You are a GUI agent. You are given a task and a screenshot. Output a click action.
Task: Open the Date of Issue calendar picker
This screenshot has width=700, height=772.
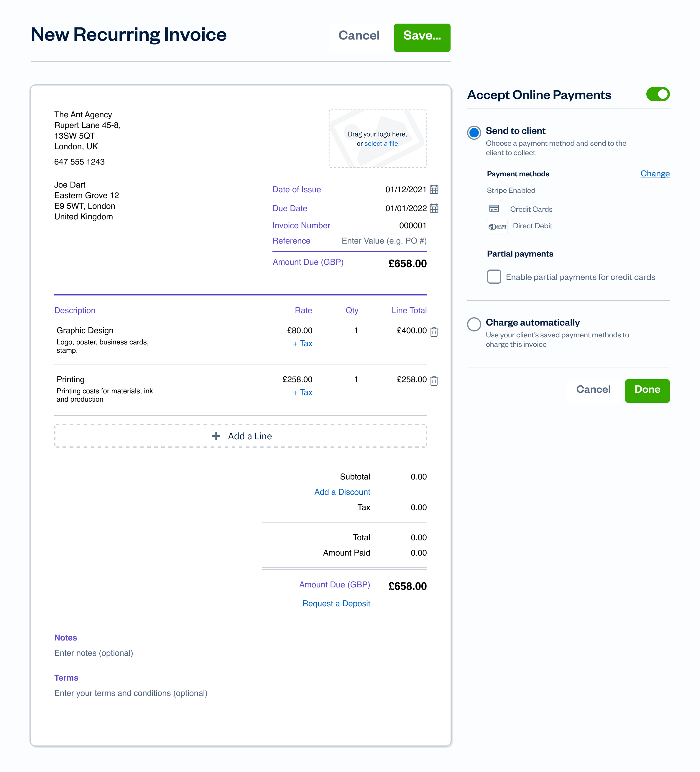click(x=434, y=189)
